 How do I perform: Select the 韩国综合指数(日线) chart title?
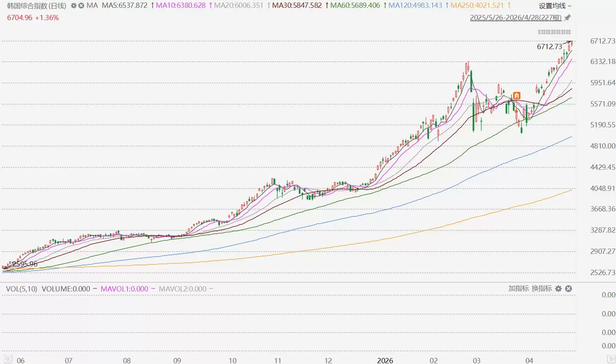coord(37,6)
